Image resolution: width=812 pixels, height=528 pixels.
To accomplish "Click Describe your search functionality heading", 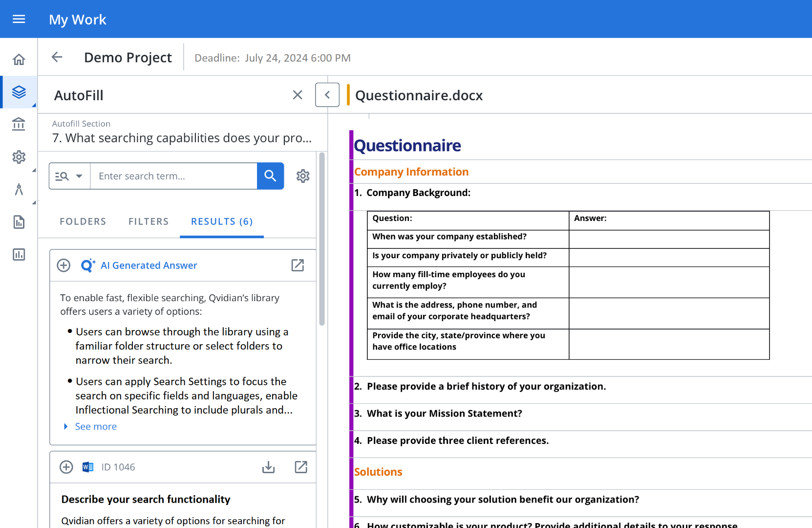I will pyautogui.click(x=146, y=499).
